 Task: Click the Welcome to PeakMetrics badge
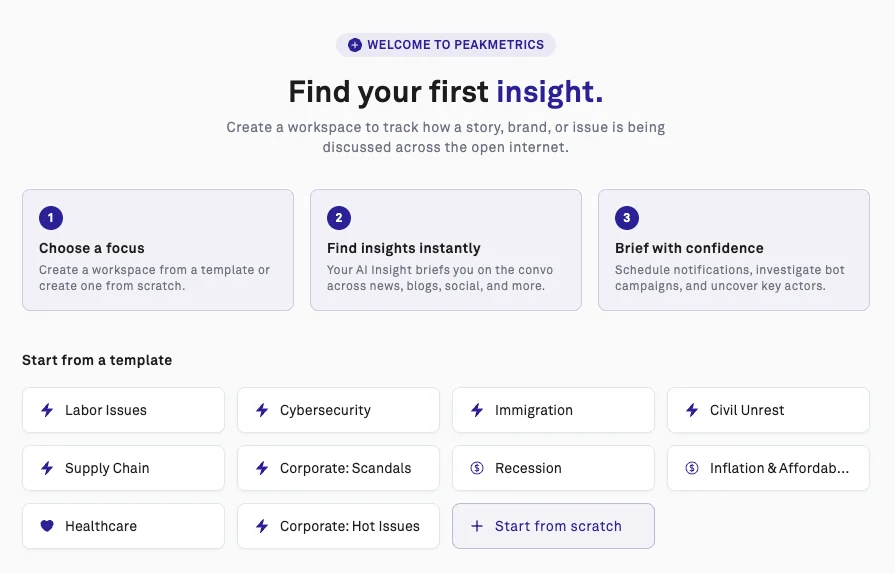pyautogui.click(x=446, y=45)
